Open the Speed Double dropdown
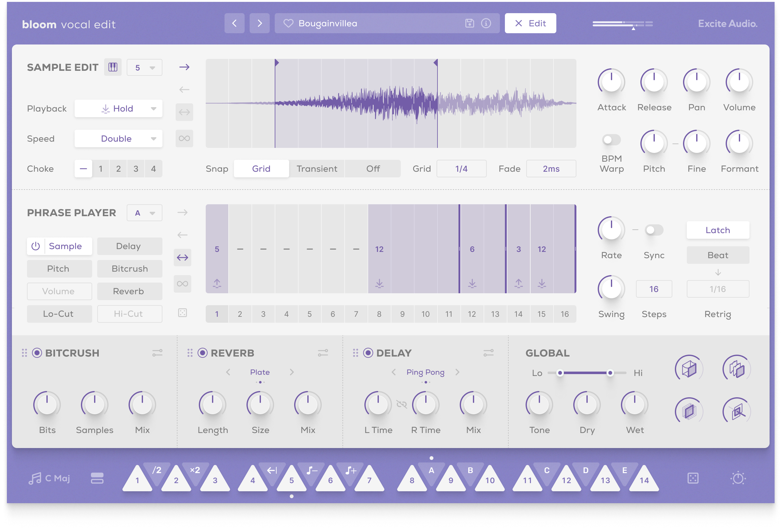Image resolution: width=784 pixels, height=532 pixels. pos(119,138)
